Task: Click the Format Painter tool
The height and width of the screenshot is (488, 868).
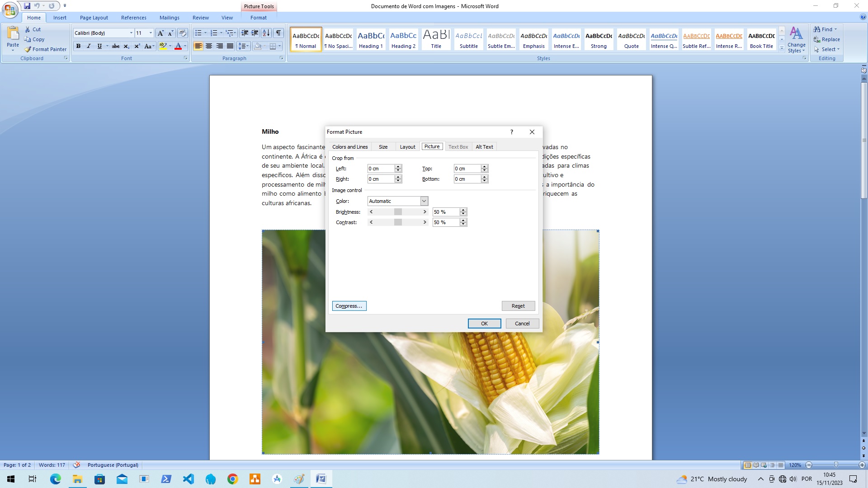Action: tap(46, 49)
